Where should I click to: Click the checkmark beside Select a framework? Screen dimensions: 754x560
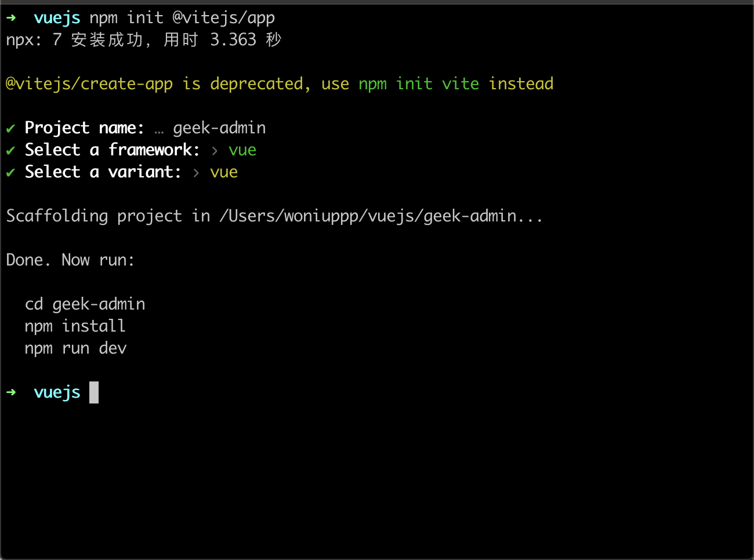click(10, 150)
